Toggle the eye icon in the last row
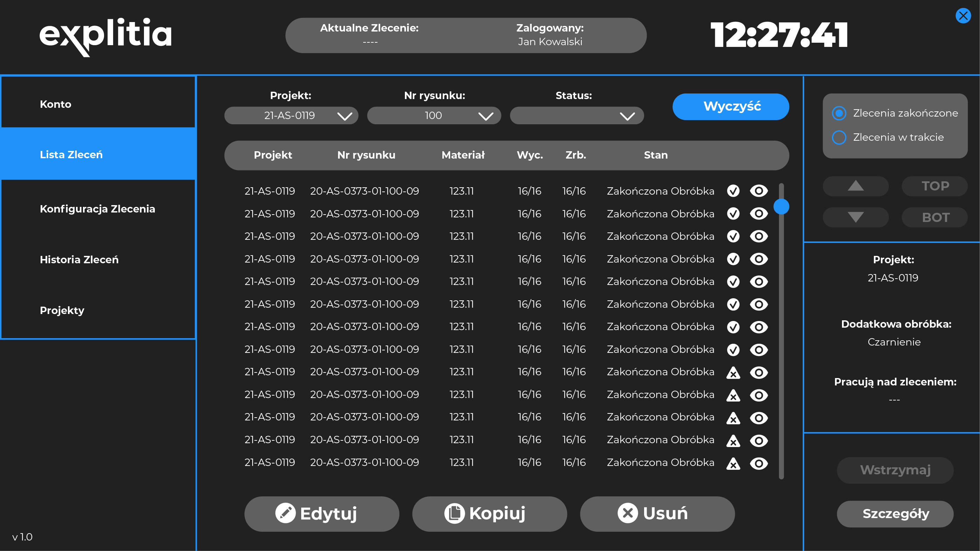 pos(759,463)
